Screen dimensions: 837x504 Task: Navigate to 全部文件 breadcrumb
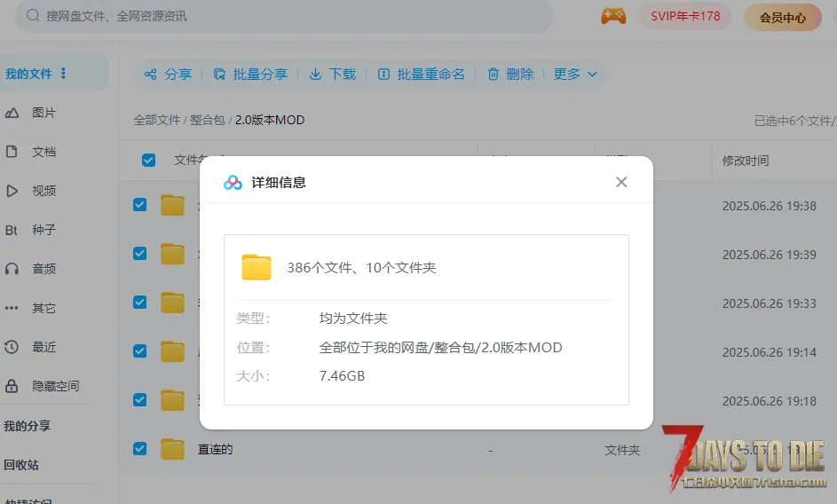click(x=157, y=120)
